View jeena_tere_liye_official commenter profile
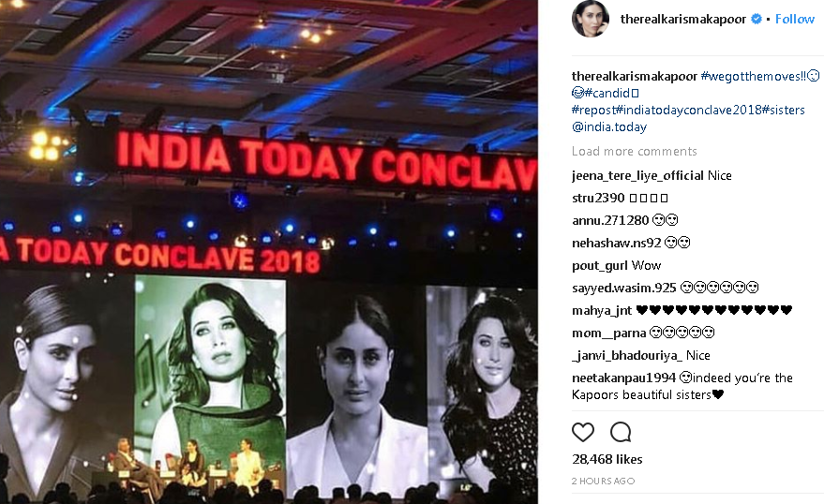The height and width of the screenshot is (504, 824). tap(637, 175)
